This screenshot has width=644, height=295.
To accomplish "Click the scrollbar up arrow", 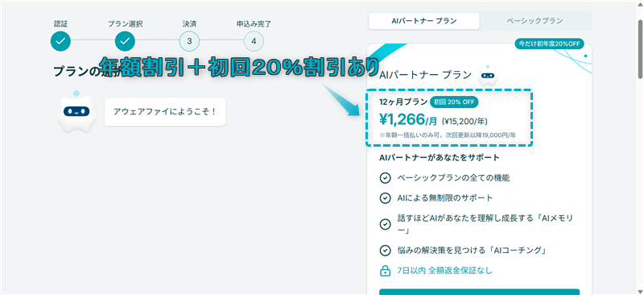I will (x=640, y=4).
